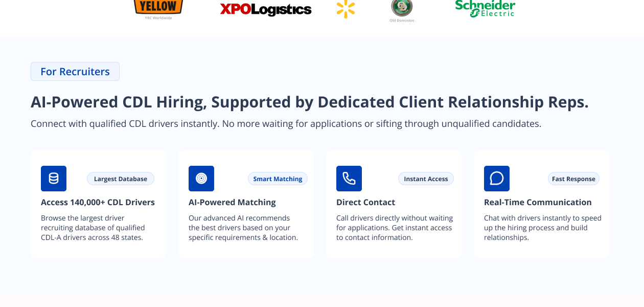Open the Access 140,000+ CDL Drivers heading

98,202
